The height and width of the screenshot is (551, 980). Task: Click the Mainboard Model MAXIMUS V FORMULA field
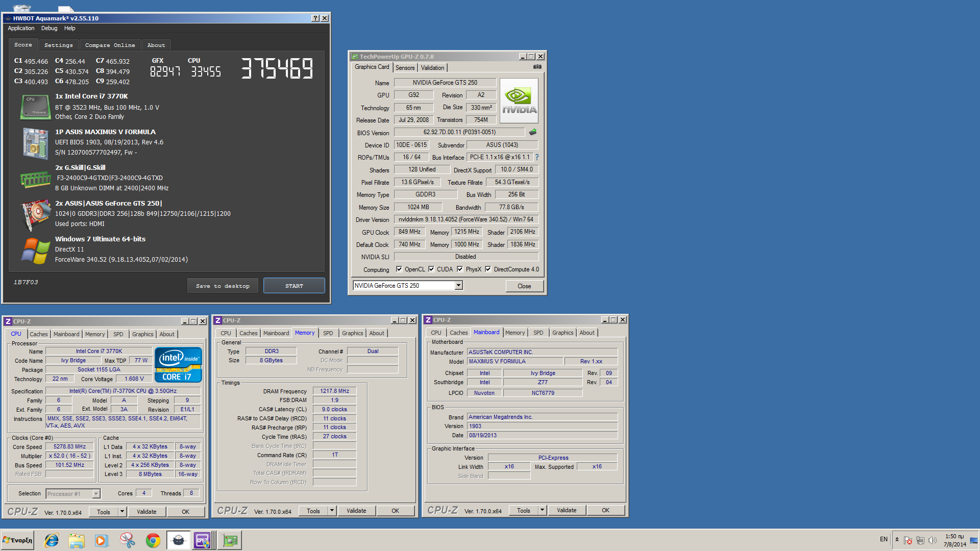[x=515, y=361]
